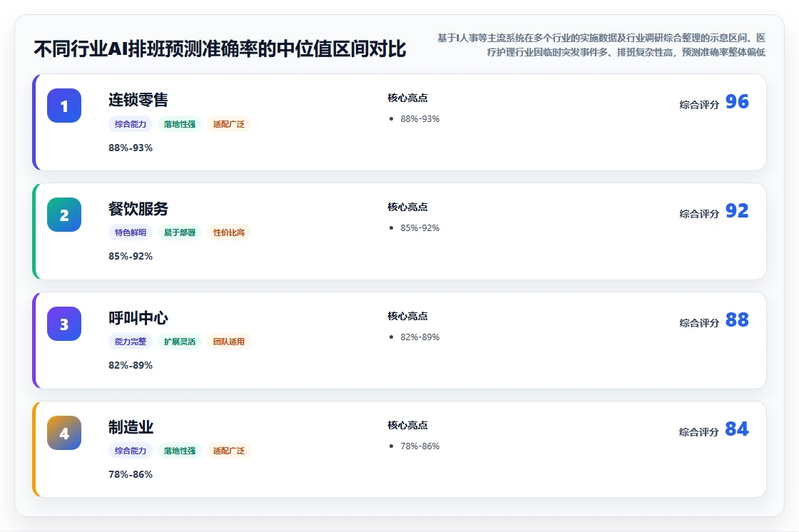Click the 88%-93% bullet under 核心亮点
Image resolution: width=799 pixels, height=532 pixels.
pos(420,118)
